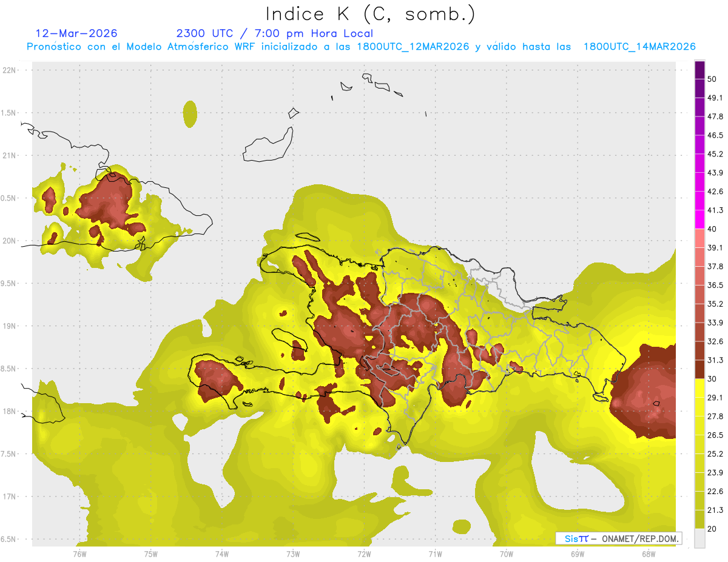Click the '76W' longitude axis label
This screenshot has height=562, width=728.
coord(79,554)
